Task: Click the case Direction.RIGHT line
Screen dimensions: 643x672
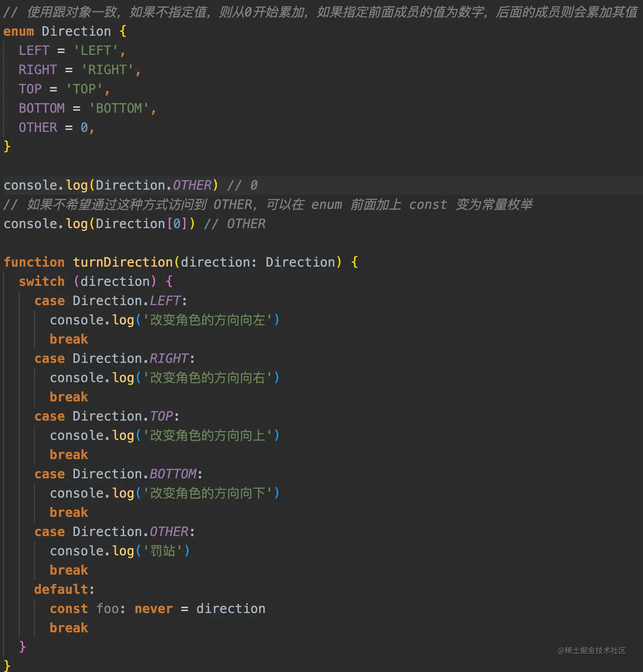Action: (114, 359)
